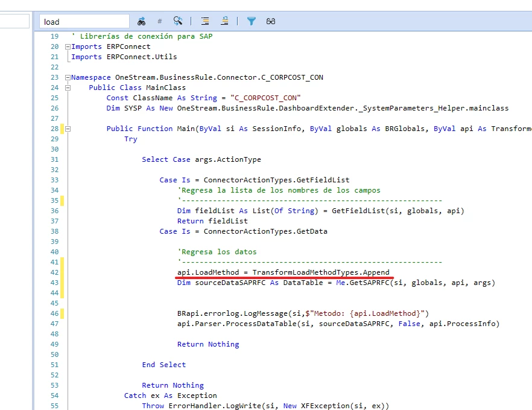Click 'Return Nothing' on line 53

click(173, 385)
